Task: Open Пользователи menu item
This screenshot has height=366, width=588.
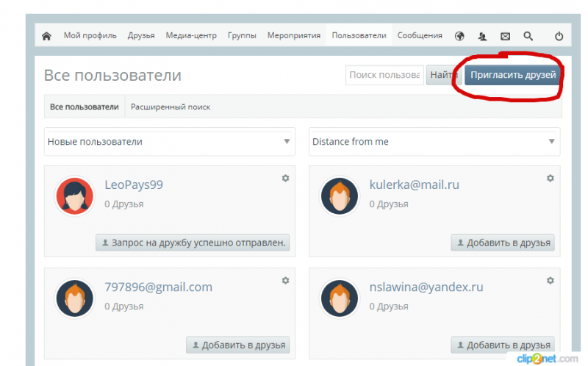Action: [359, 35]
